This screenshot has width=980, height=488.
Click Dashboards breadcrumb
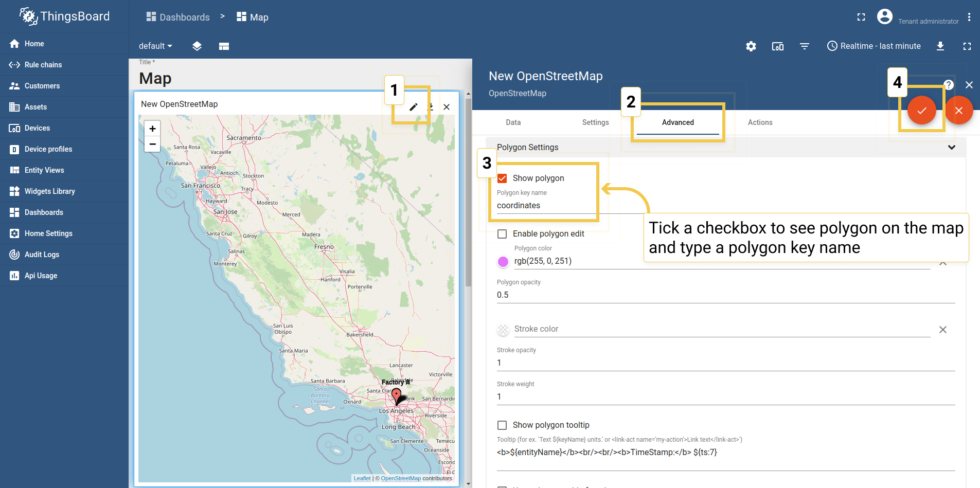click(178, 17)
